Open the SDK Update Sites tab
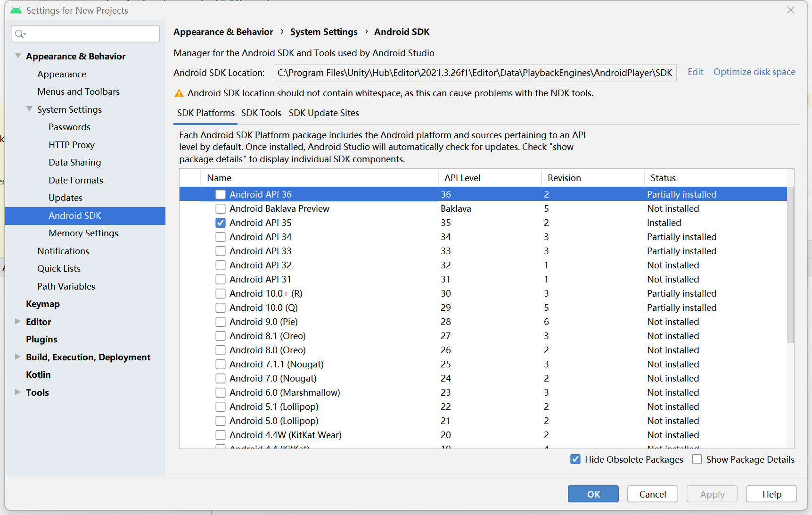The image size is (812, 515). click(x=324, y=113)
